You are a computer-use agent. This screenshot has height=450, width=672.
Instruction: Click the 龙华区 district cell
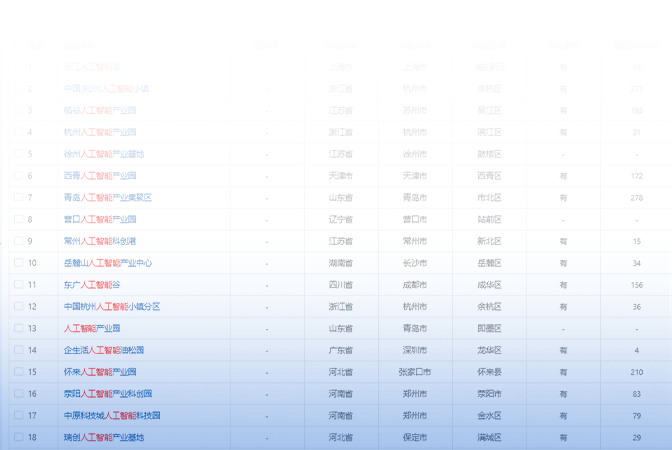tap(489, 350)
